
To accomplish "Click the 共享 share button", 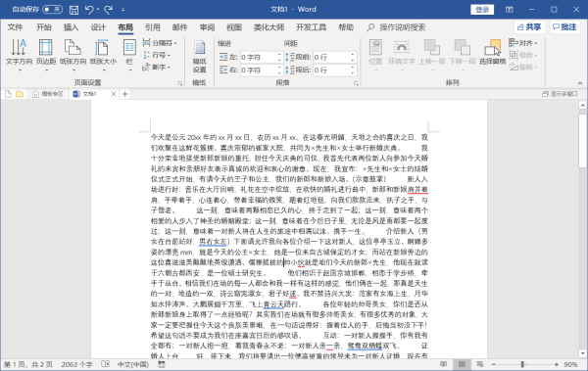I will (529, 27).
